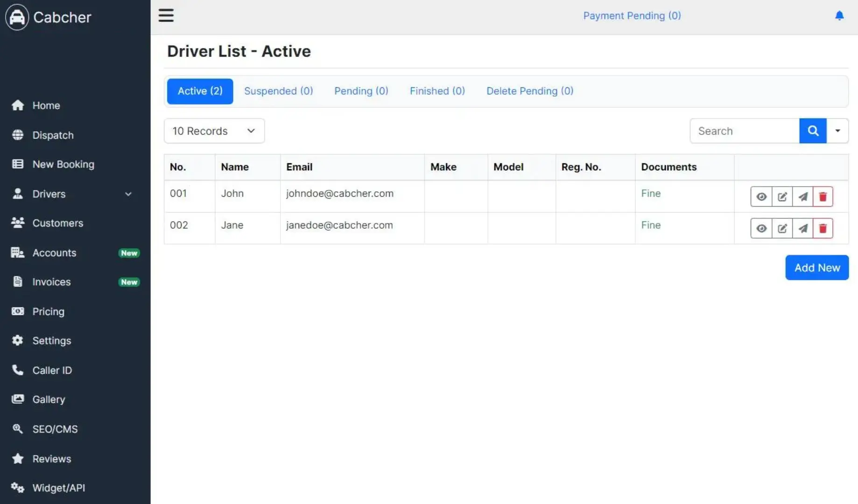Click the Cabcher car logo icon
Viewport: 858px width, 504px height.
17,17
